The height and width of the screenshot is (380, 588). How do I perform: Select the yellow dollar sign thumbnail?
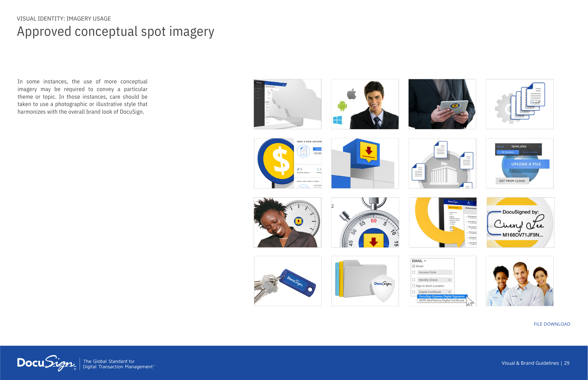288,163
